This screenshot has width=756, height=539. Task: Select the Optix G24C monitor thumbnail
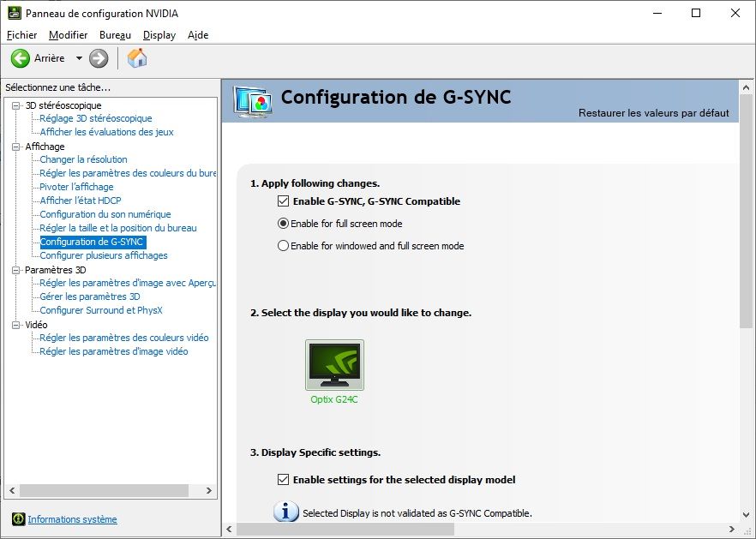tap(334, 365)
